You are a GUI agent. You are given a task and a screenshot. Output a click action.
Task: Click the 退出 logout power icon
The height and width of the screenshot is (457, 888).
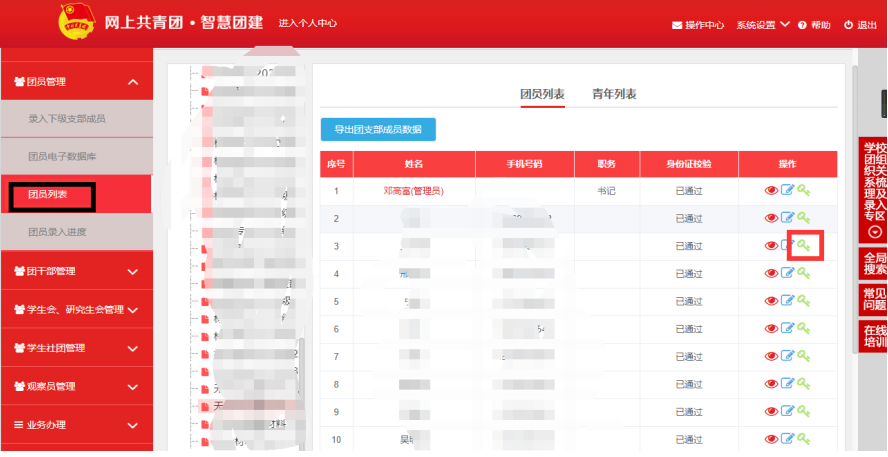pos(849,25)
